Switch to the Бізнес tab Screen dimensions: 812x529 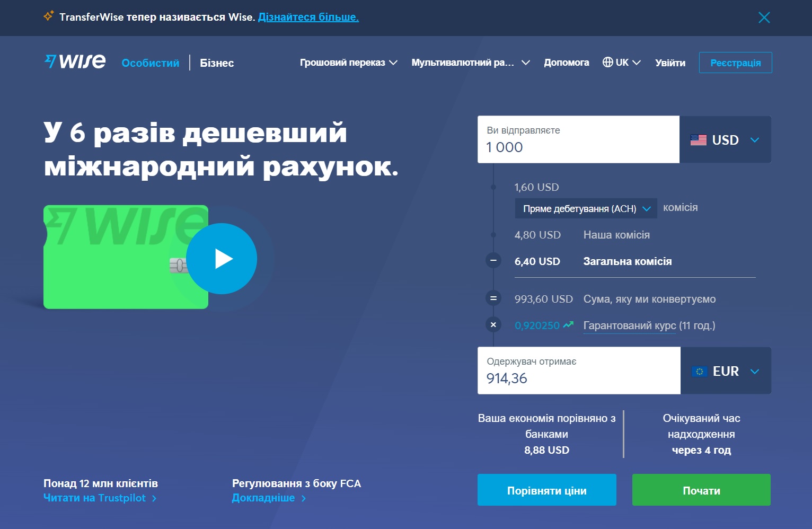(x=217, y=63)
